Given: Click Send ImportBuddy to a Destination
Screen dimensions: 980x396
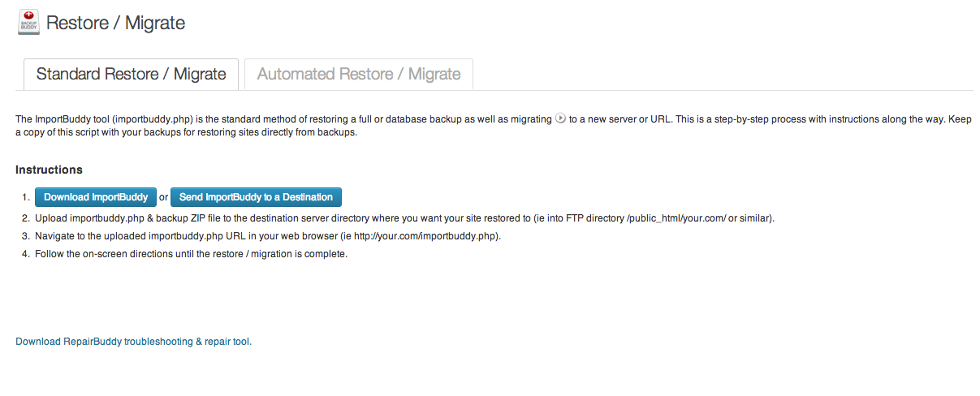Looking at the screenshot, I should tap(256, 197).
